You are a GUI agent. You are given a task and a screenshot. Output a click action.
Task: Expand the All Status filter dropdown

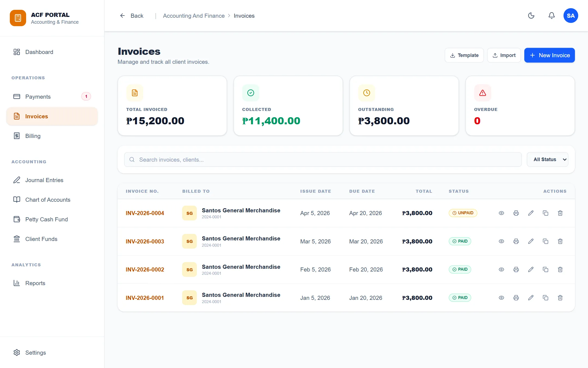pos(547,159)
